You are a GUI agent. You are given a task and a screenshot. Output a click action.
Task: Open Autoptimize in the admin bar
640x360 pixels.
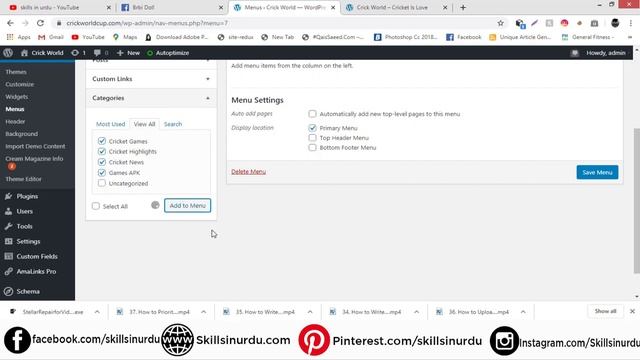[168, 53]
